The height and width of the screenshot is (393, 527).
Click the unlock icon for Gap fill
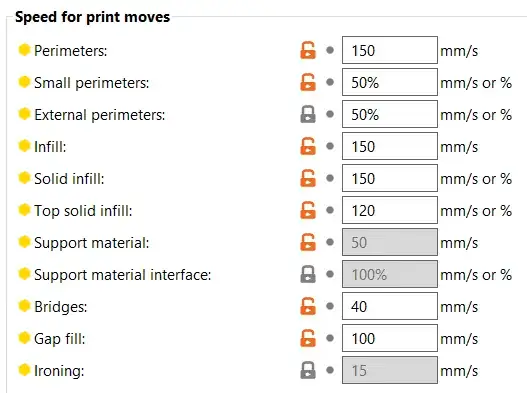(308, 338)
